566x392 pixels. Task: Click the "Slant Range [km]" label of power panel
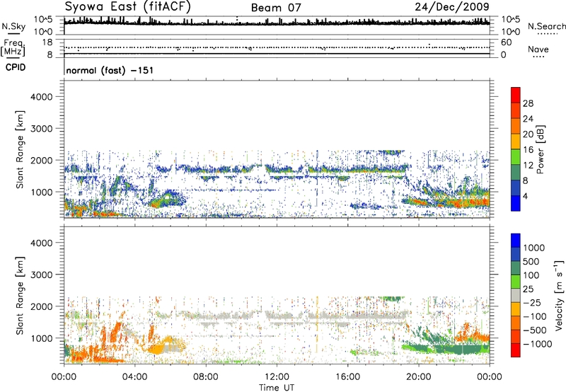point(20,149)
